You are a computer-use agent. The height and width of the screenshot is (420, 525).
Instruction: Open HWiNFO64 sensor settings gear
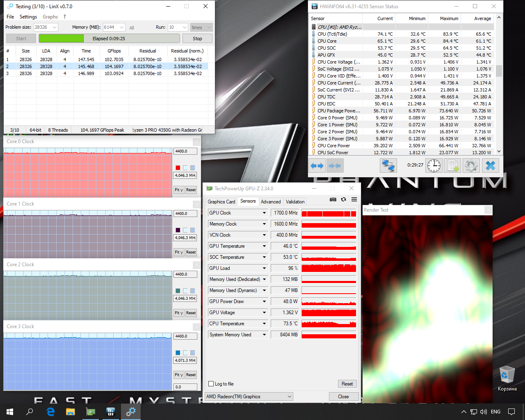pos(471,166)
